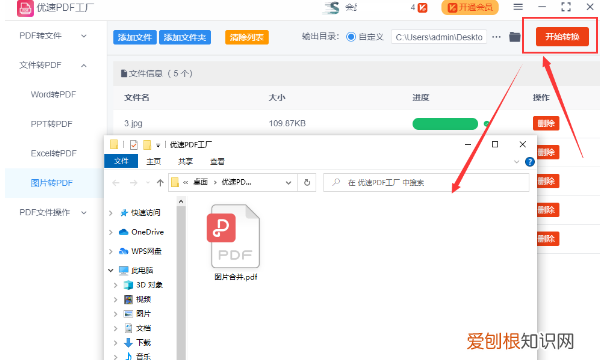Click the folder icon in Explorer address bar
The image size is (600, 360).
pyautogui.click(x=175, y=182)
